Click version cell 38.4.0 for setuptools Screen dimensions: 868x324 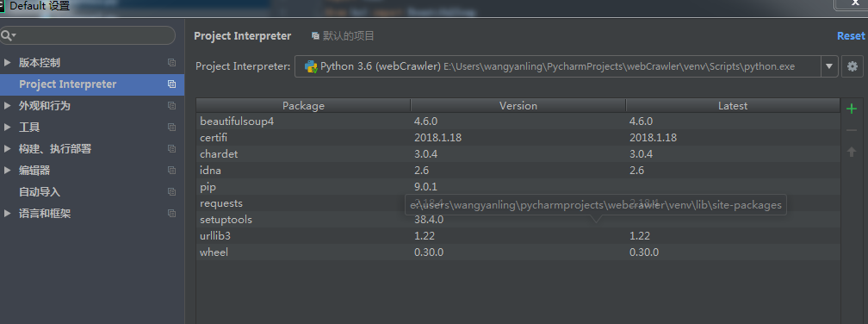pos(429,220)
